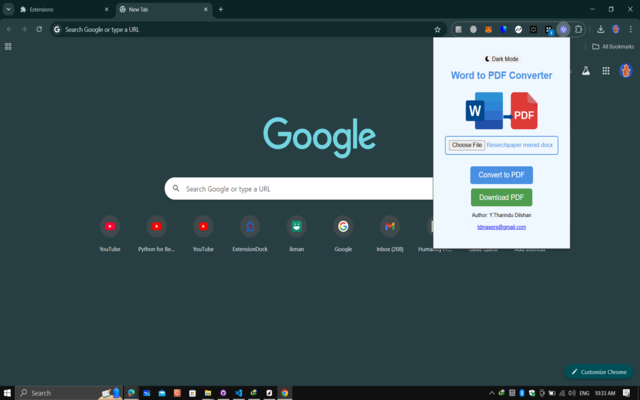Viewport: 640px width, 400px height.
Task: Open Visual Studio Code from the taskbar
Action: coord(238,393)
